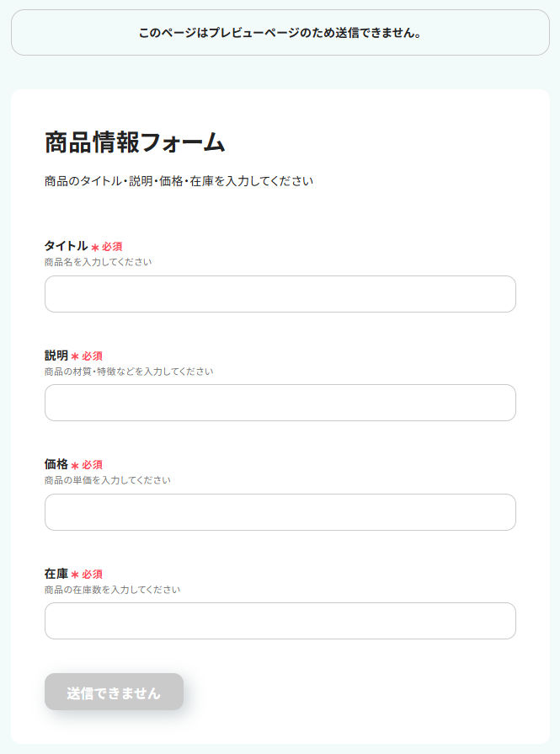Click the 在庫 label text
Viewport: 560px width, 754px height.
click(x=56, y=574)
